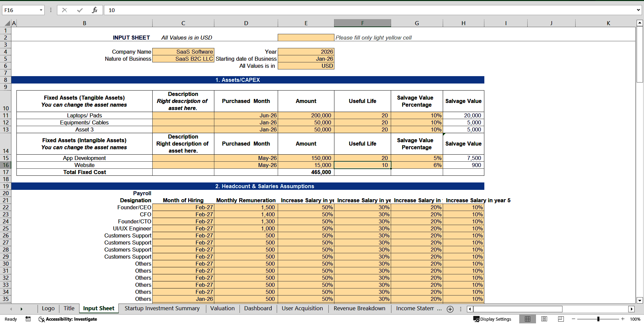The height and width of the screenshot is (324, 644).
Task: Click the macro recording status icon
Action: tap(28, 319)
